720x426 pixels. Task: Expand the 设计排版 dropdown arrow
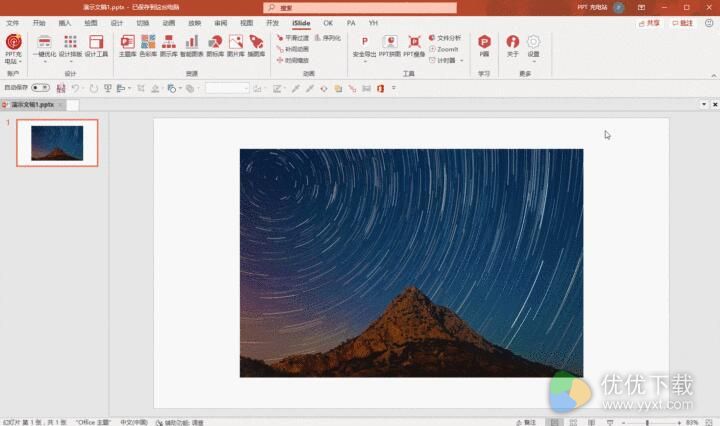click(x=71, y=62)
